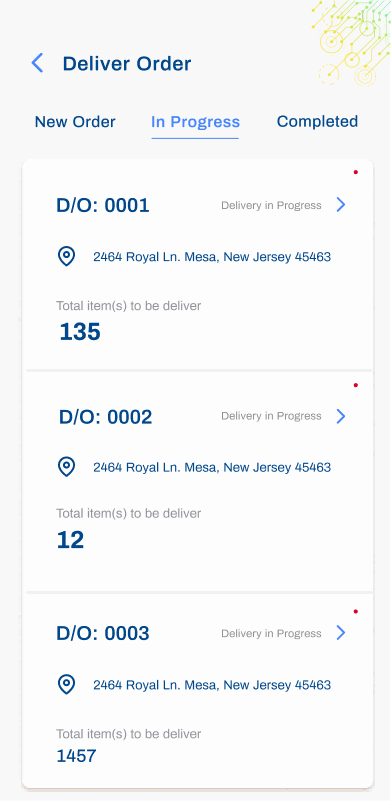Tap the circuit pattern graphic in the corner

tap(351, 42)
